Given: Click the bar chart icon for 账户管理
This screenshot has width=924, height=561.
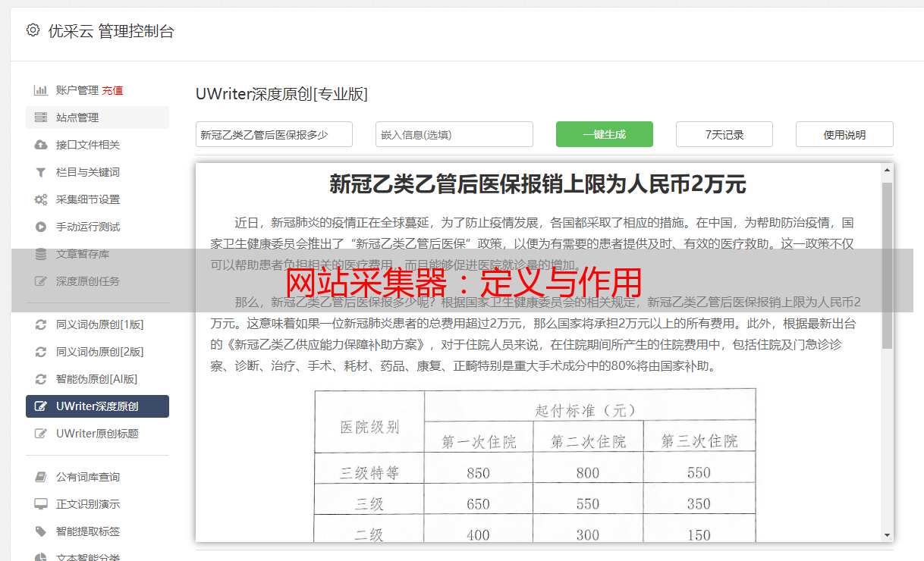Looking at the screenshot, I should (x=41, y=90).
